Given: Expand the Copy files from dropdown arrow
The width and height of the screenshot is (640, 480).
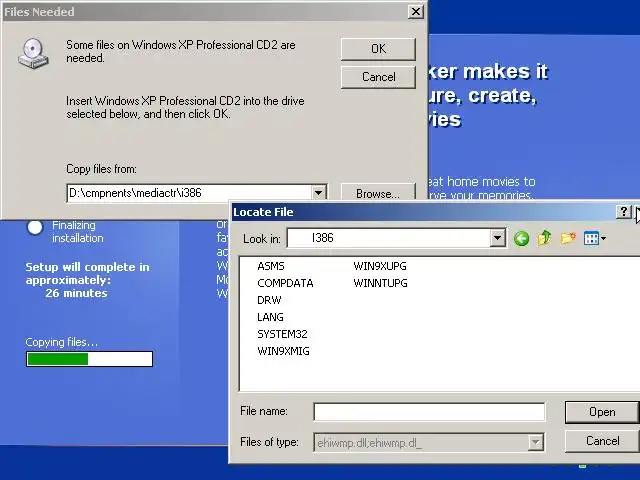Looking at the screenshot, I should pos(319,193).
